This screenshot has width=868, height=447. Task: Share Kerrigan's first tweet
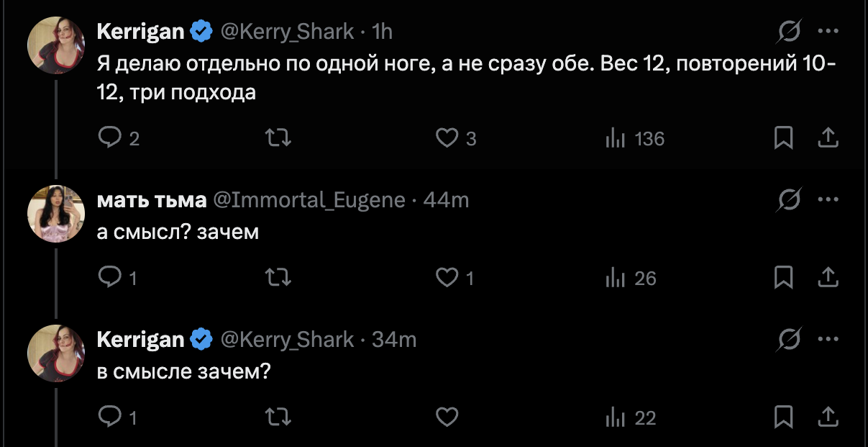pyautogui.click(x=828, y=137)
